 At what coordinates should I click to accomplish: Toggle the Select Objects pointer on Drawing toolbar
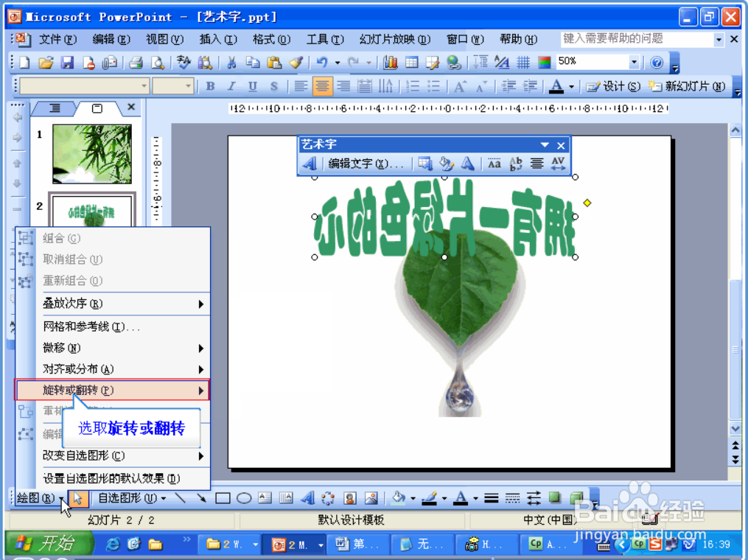pos(78,498)
